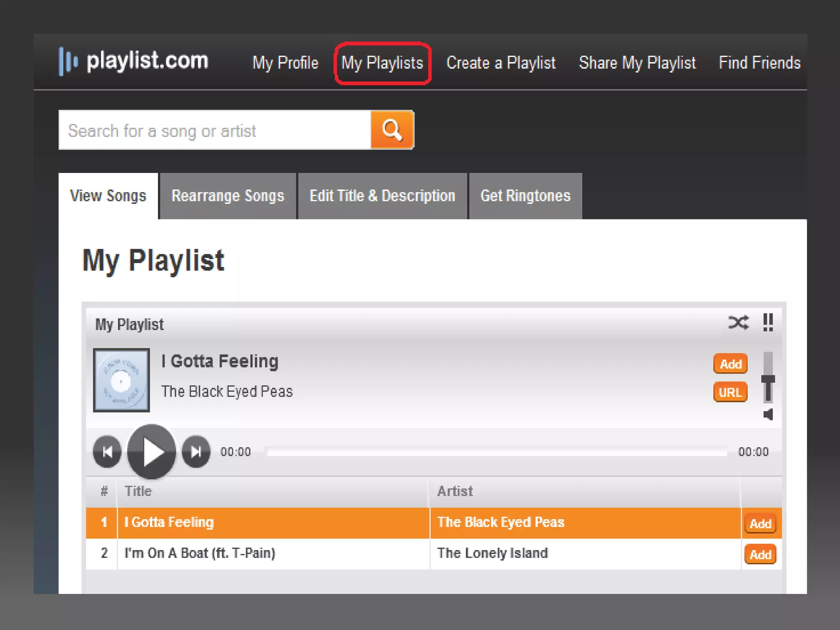Click the playlist.com logo
This screenshot has width=840, height=630.
pos(134,62)
